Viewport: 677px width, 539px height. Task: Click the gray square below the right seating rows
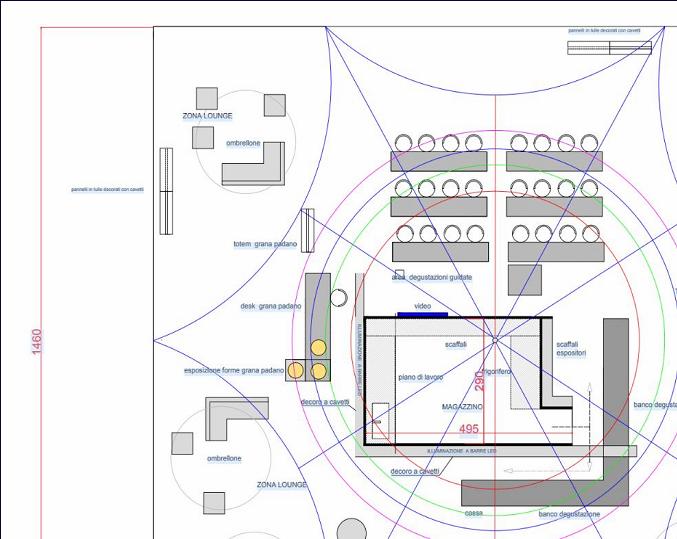pos(524,280)
